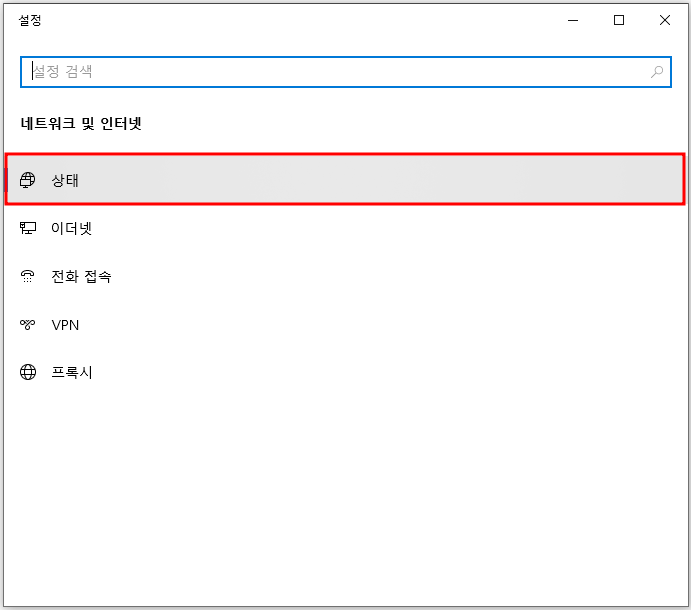
Task: Click the 전화 접속 phone icon
Action: [x=27, y=276]
